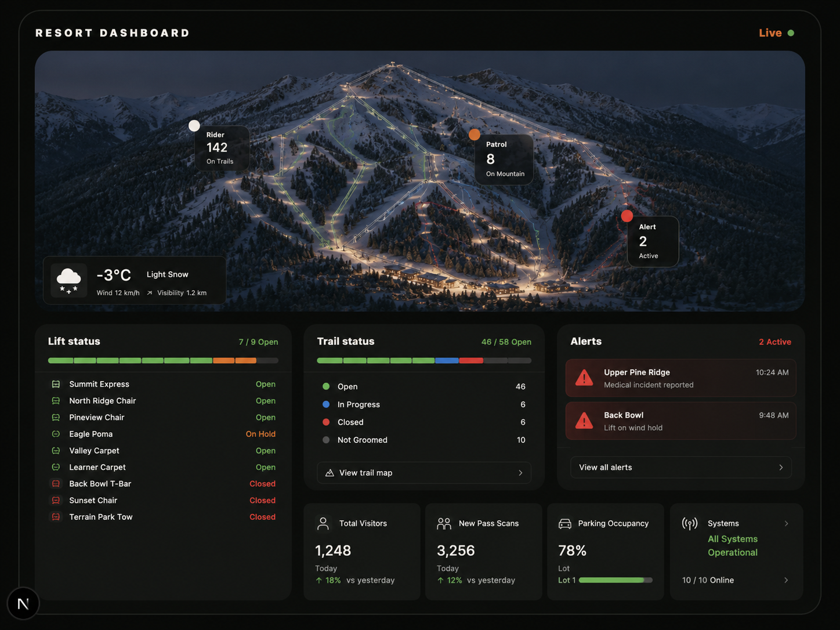This screenshot has width=840, height=630.
Task: Click the Systems antenna signal icon
Action: pyautogui.click(x=690, y=524)
